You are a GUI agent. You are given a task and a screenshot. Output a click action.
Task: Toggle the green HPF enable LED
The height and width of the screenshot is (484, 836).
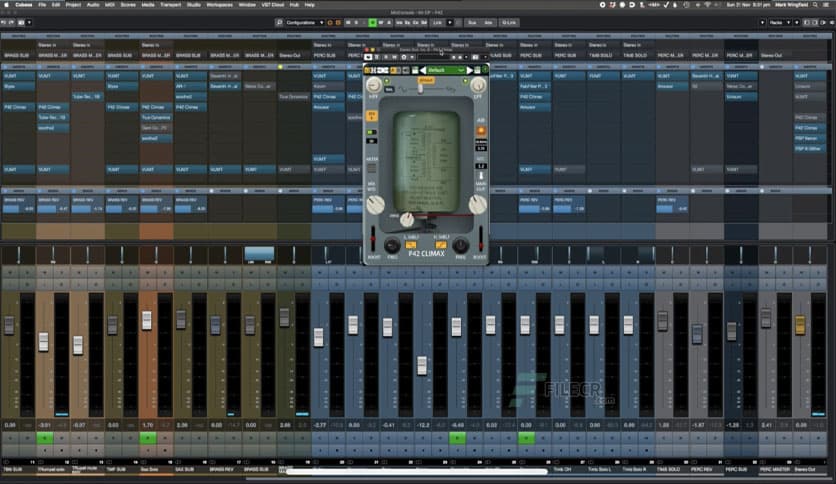pos(387,81)
